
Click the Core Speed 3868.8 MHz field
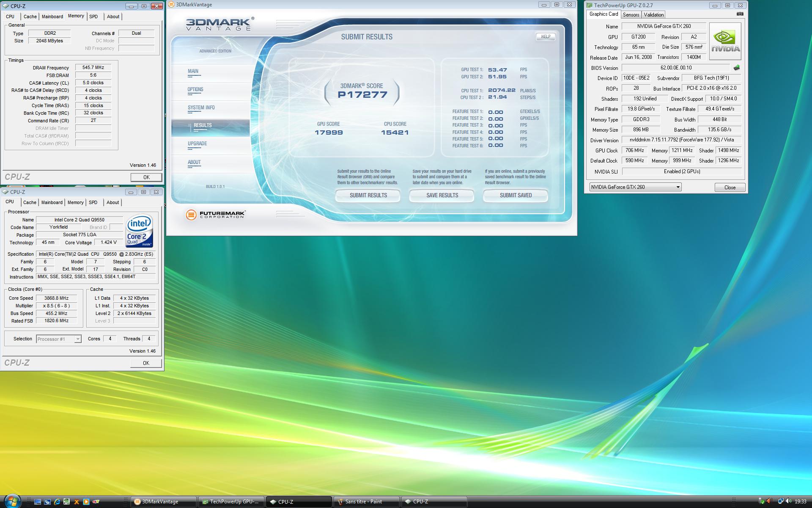tap(57, 298)
